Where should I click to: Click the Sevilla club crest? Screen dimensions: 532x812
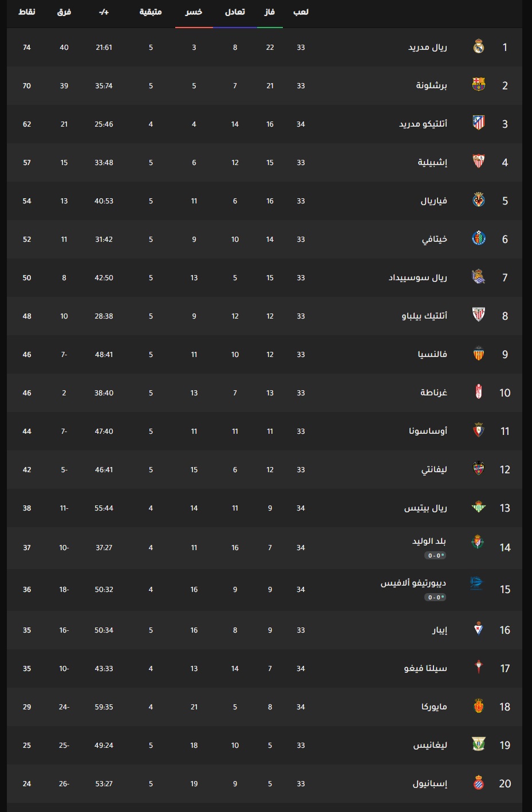[x=479, y=162]
